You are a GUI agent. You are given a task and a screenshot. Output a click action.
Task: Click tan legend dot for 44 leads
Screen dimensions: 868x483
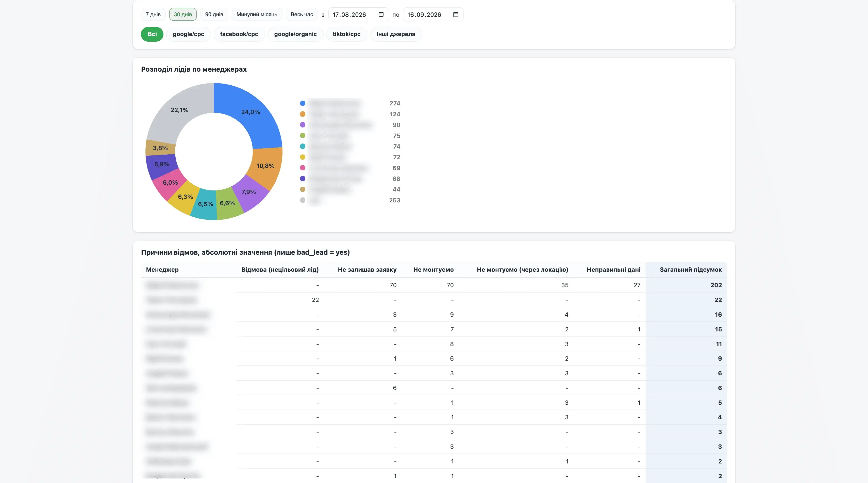point(303,189)
